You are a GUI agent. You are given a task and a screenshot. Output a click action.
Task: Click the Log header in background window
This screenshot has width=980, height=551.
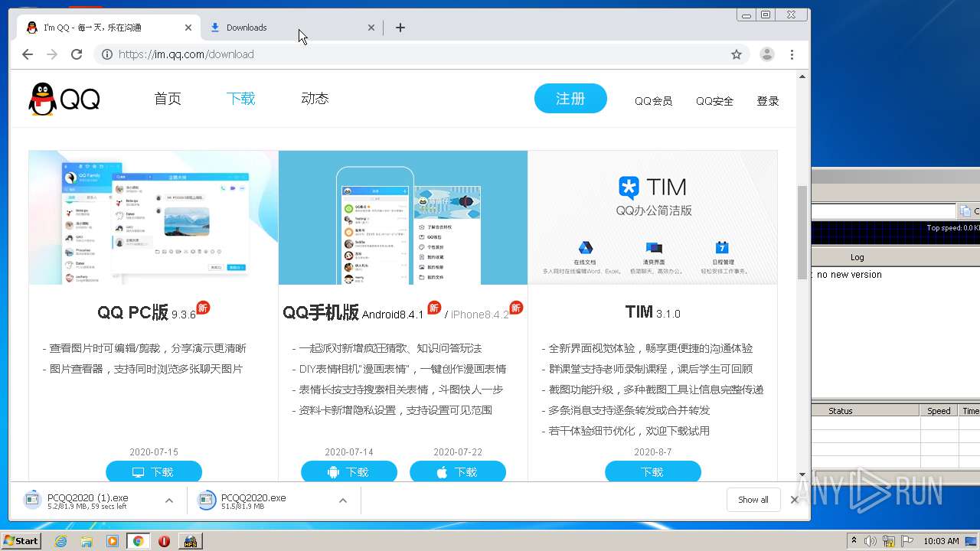point(857,257)
